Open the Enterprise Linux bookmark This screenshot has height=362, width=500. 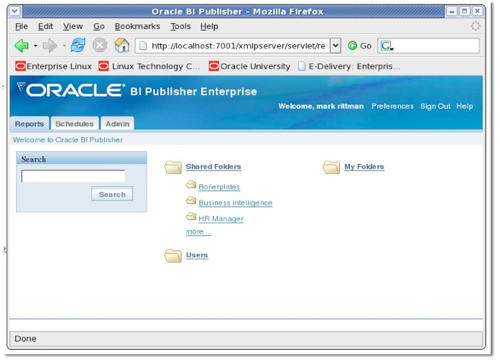(x=53, y=66)
